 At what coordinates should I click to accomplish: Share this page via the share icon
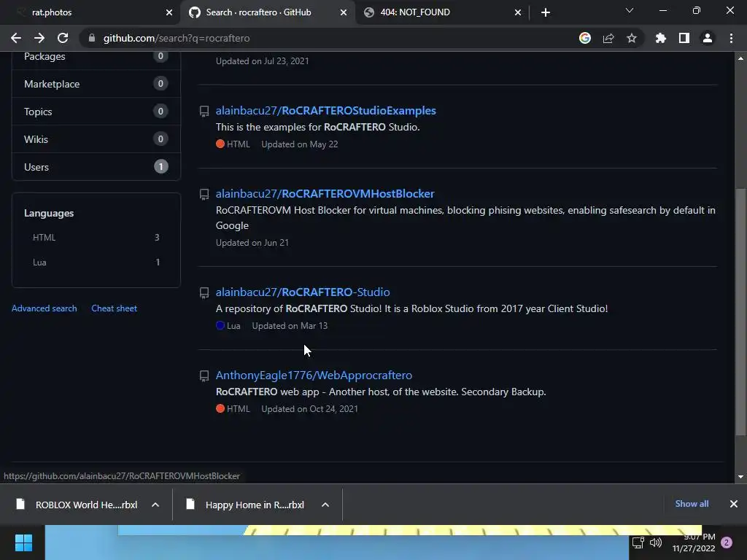pos(608,38)
